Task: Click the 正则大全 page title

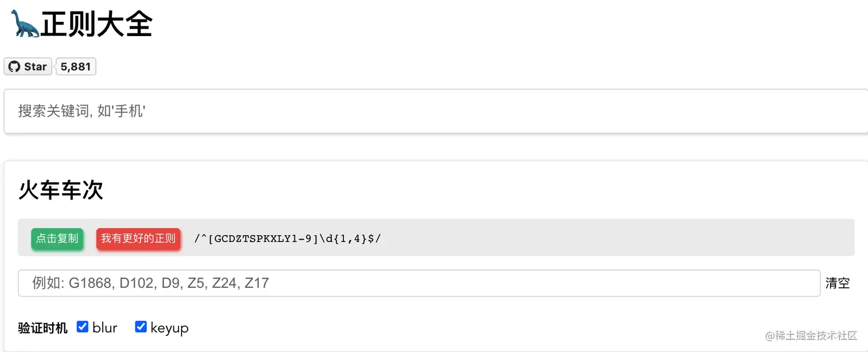Action: pos(96,24)
